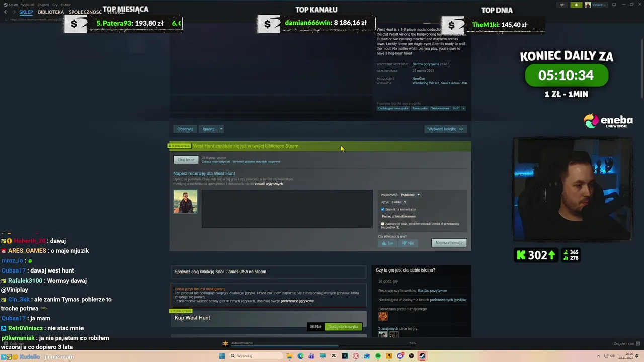Viewport: 644px width, 362px height.
Task: Open the zasad i wytycznych link
Action: [x=269, y=184]
